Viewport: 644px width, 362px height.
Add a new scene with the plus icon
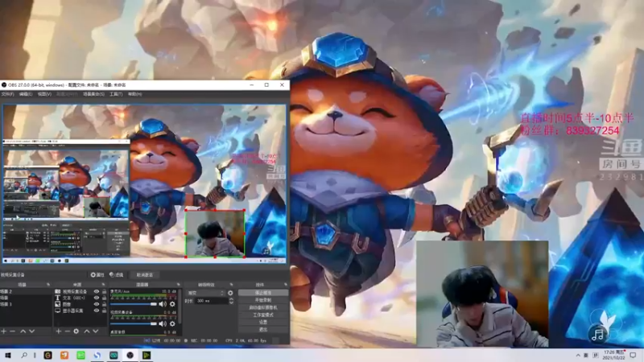(4, 331)
